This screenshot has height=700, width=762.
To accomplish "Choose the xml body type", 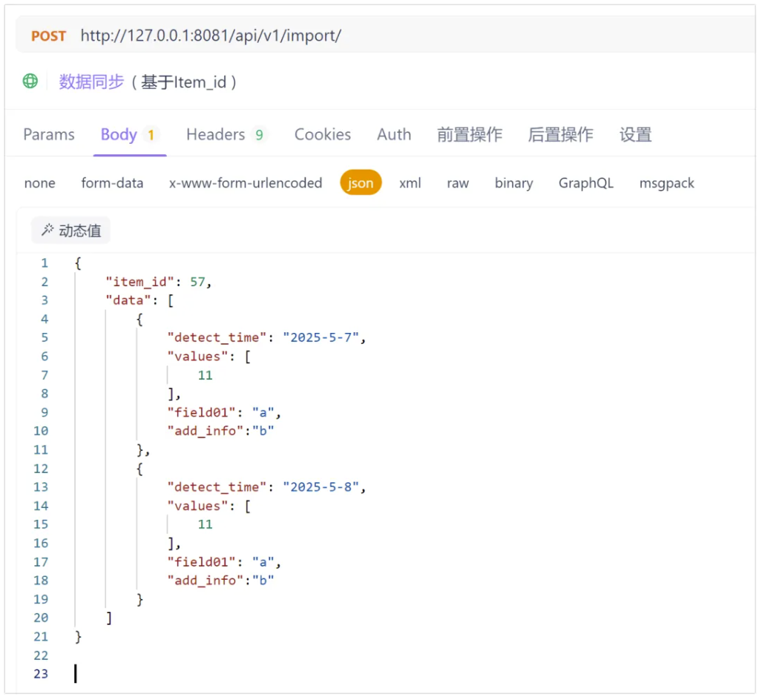I will (x=410, y=183).
